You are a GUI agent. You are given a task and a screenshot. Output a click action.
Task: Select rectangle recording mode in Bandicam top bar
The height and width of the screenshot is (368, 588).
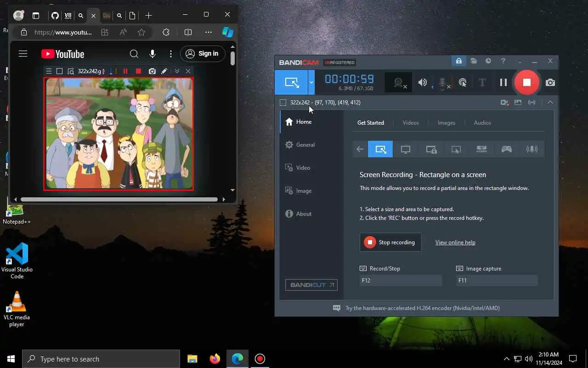pos(291,82)
